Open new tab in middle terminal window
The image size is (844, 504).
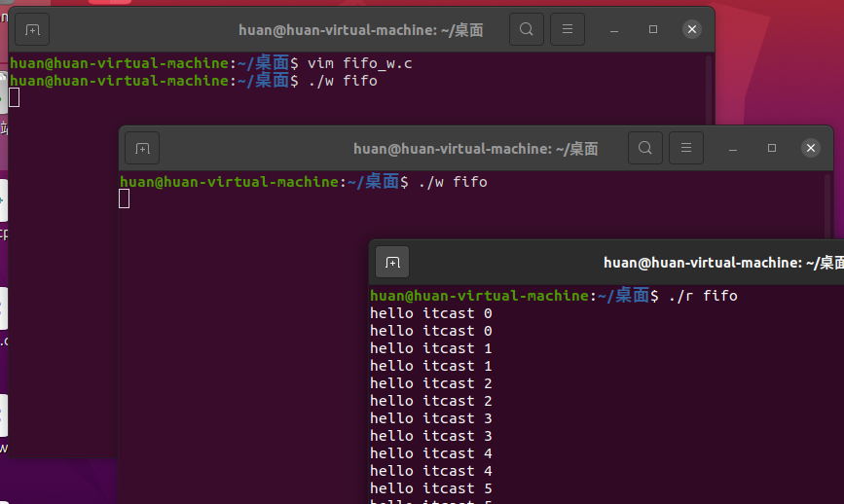142,148
